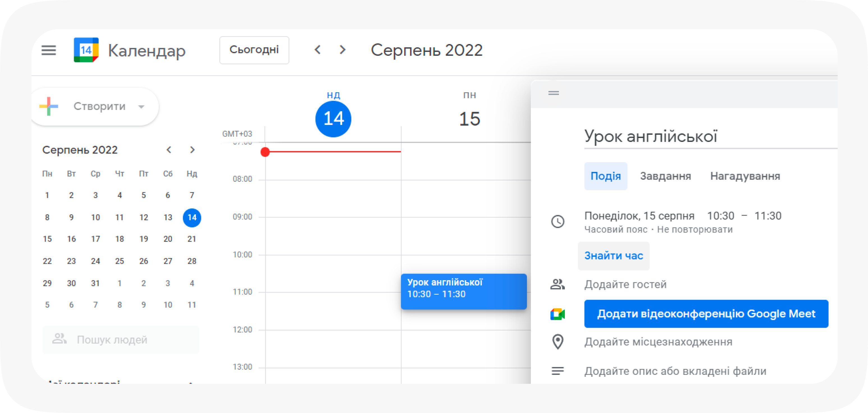Switch to the Завдання tab
Screen dimensions: 868x413
coord(666,176)
